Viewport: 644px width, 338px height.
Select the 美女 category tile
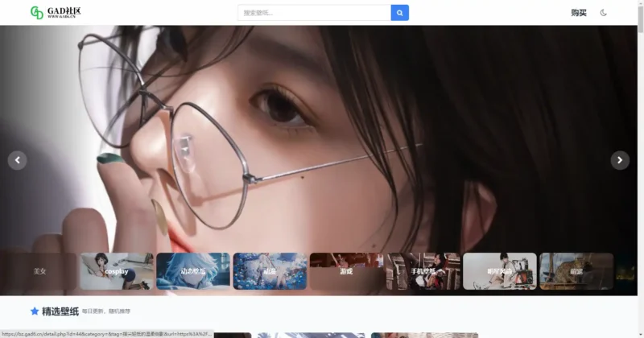pos(39,271)
